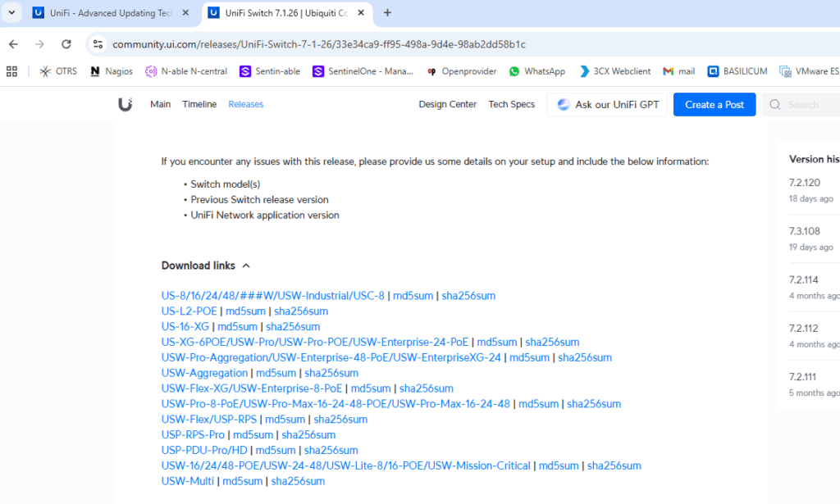Open Design Center

tap(447, 104)
